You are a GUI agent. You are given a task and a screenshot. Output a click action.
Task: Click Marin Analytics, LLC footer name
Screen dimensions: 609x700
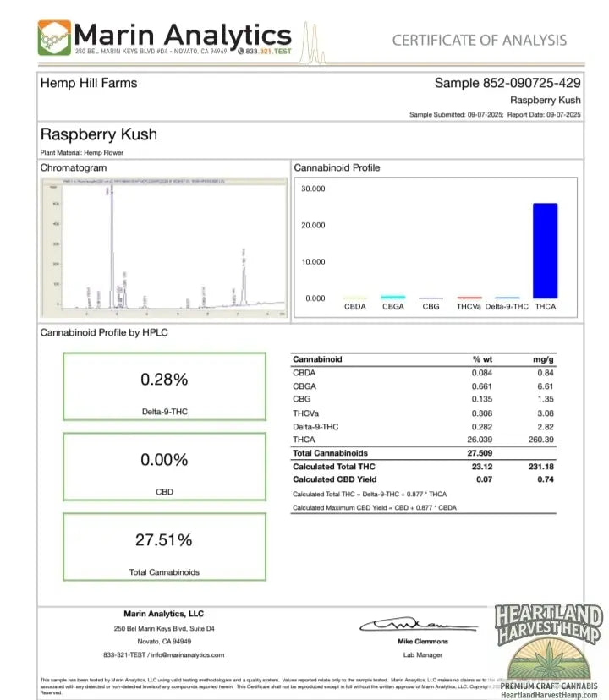163,614
